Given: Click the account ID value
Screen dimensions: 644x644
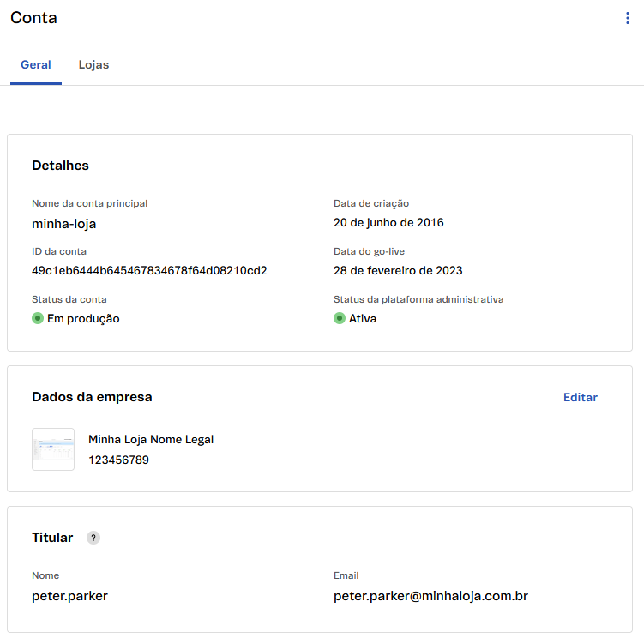Looking at the screenshot, I should pos(149,270).
